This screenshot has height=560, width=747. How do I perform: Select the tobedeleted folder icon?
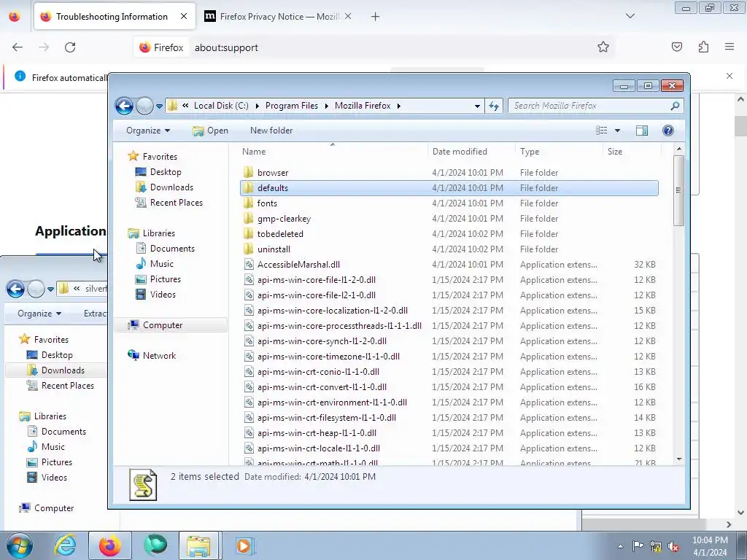(248, 234)
